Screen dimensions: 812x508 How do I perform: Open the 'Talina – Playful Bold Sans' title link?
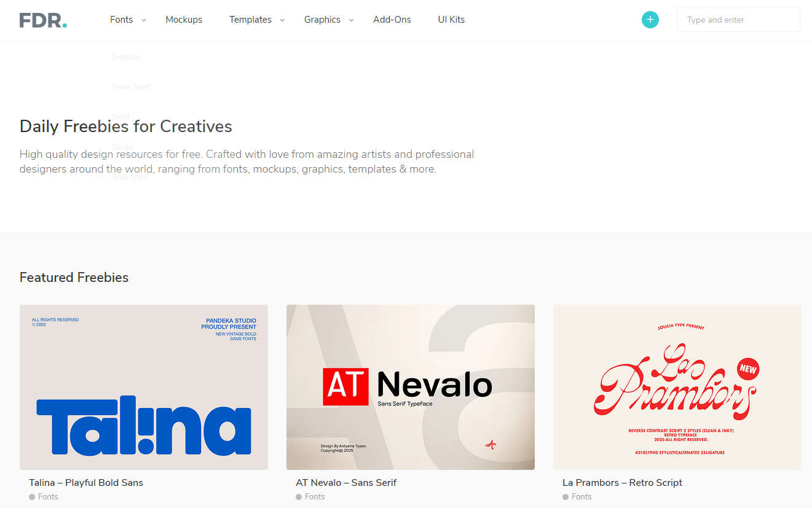86,483
